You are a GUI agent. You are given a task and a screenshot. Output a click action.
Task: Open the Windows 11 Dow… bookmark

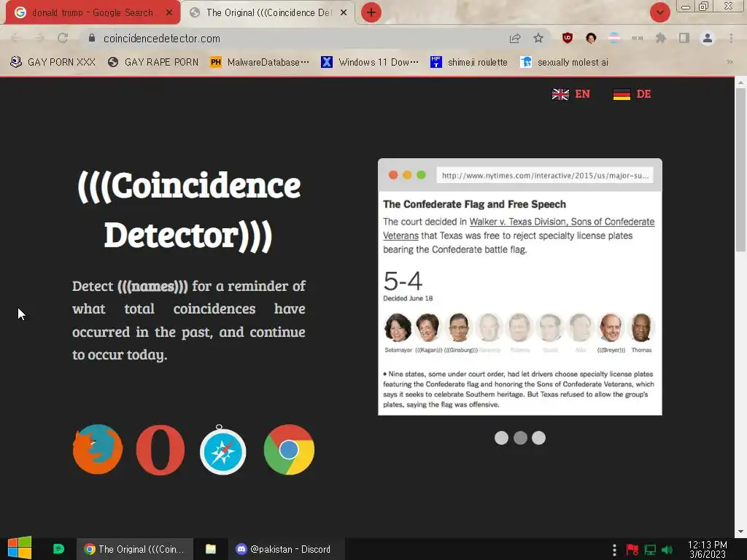(x=370, y=62)
